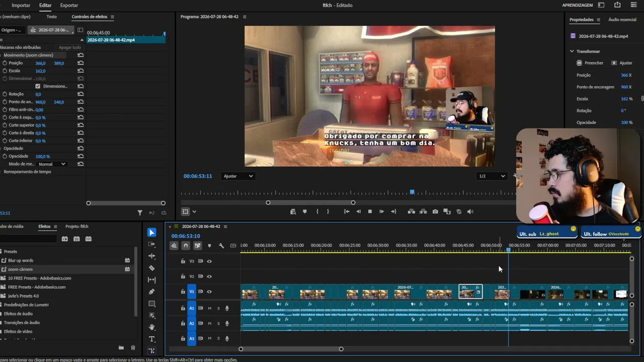Mute audio track A1
644x362 pixels.
click(210, 308)
